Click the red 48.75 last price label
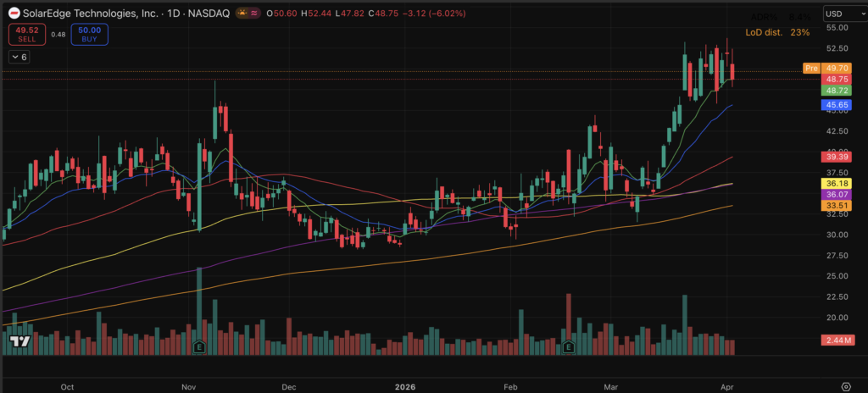This screenshot has width=868, height=393. pos(837,79)
